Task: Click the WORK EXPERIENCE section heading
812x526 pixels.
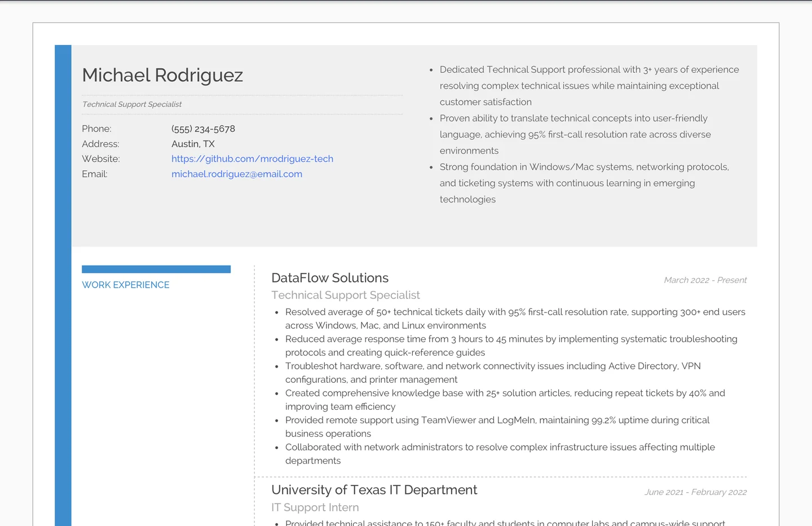Action: (x=126, y=285)
